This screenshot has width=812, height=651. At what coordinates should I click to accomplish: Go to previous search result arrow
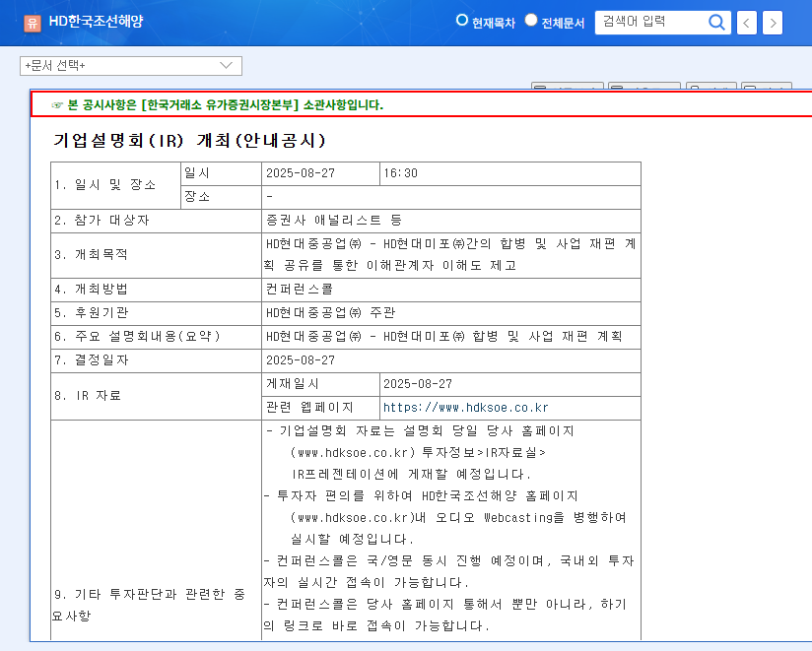(x=746, y=23)
